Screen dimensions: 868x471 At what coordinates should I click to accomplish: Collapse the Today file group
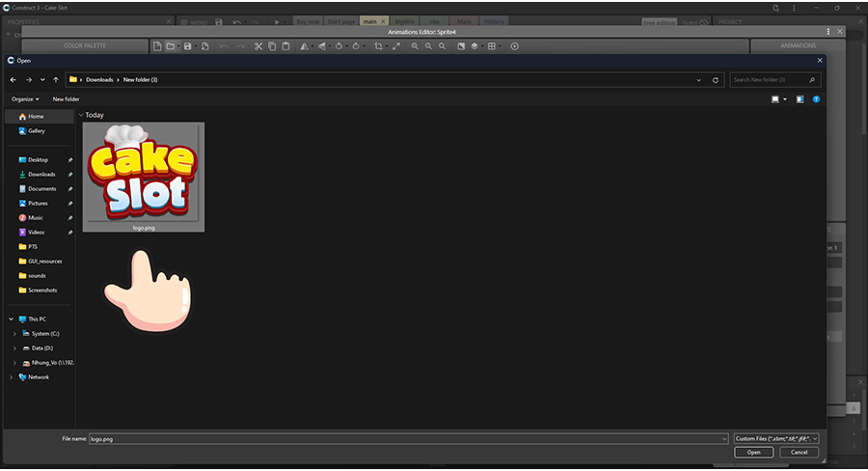click(81, 115)
